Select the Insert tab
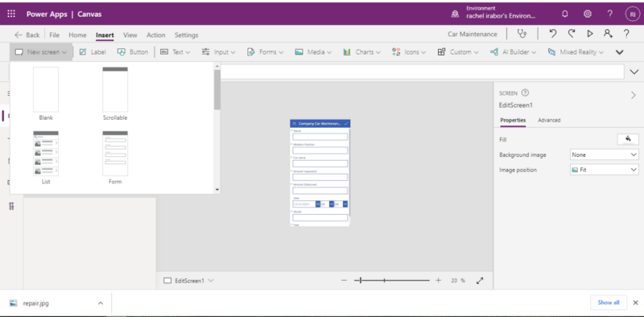 click(105, 35)
